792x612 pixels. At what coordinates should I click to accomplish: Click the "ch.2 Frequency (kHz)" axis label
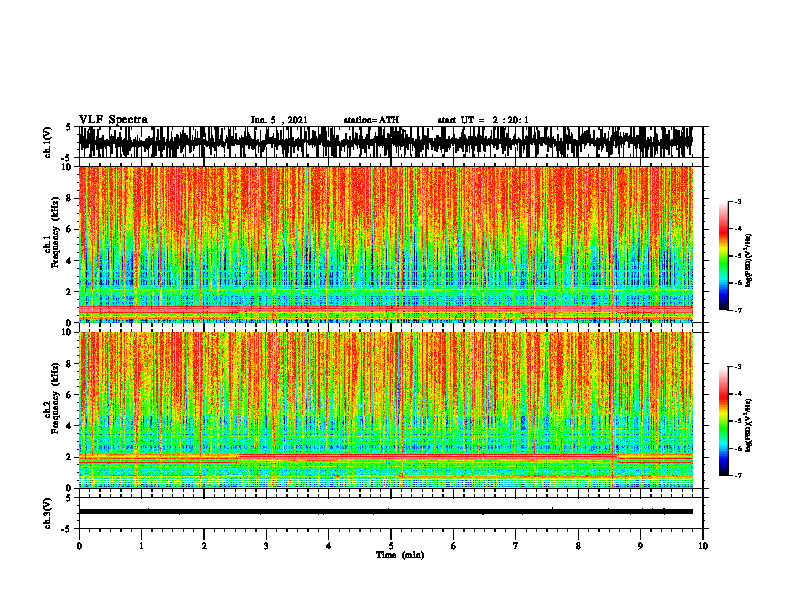52,397
